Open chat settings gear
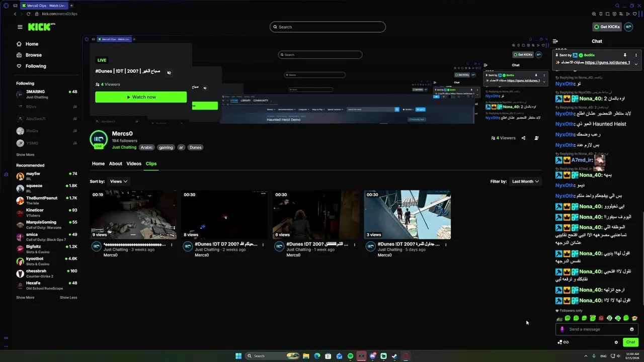Image resolution: width=644 pixels, height=362 pixels. (616, 342)
